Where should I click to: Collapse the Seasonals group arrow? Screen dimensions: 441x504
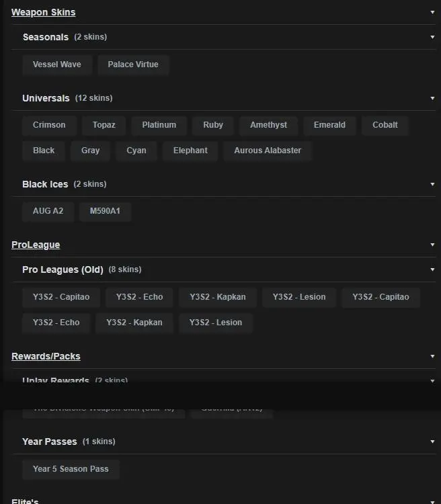tap(432, 37)
